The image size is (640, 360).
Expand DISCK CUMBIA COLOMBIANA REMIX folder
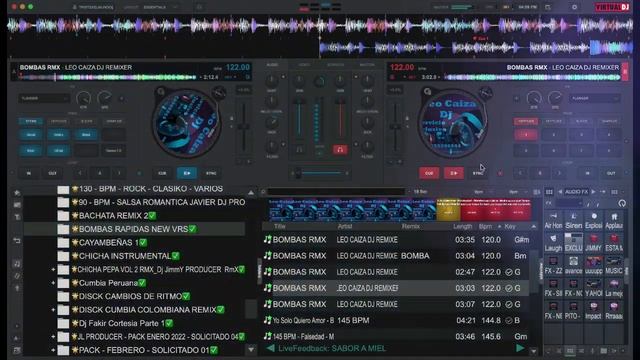pyautogui.click(x=53, y=310)
